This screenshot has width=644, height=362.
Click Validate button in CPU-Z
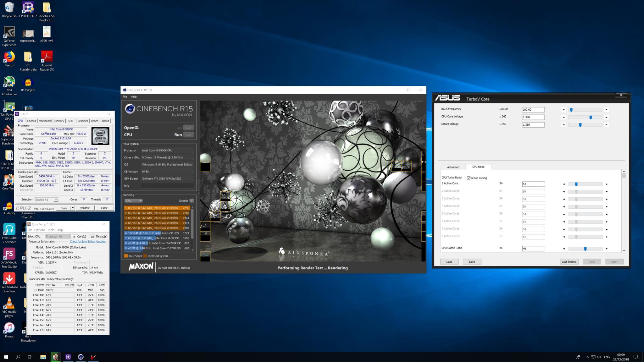[85, 208]
